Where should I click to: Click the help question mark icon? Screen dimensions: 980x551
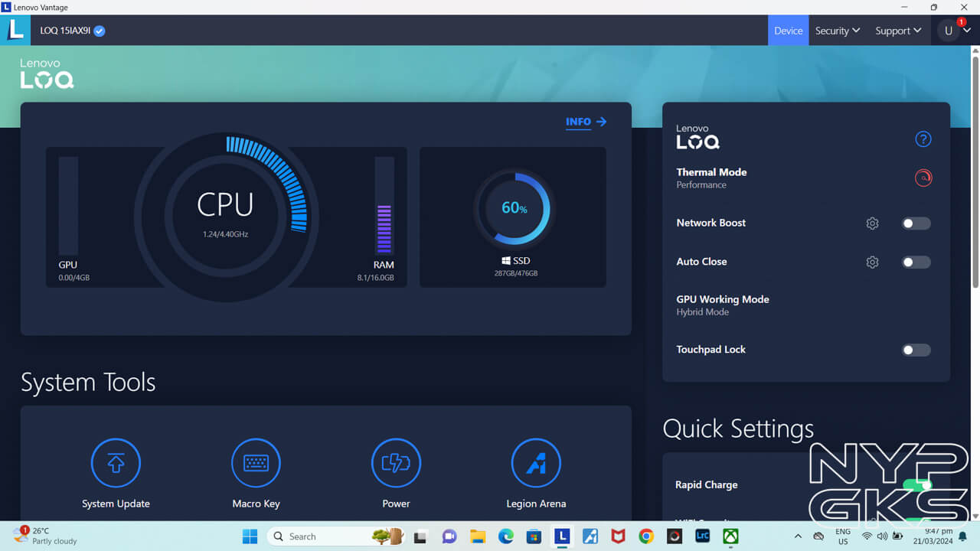[923, 139]
